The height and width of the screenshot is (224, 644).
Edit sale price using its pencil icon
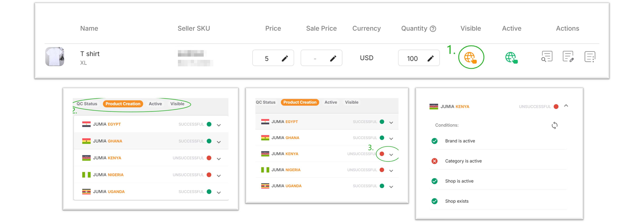point(333,58)
